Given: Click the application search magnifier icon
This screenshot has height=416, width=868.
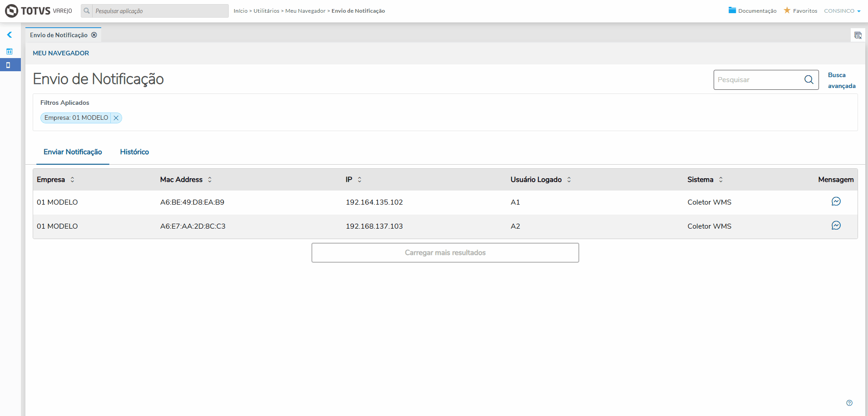Looking at the screenshot, I should pos(87,11).
